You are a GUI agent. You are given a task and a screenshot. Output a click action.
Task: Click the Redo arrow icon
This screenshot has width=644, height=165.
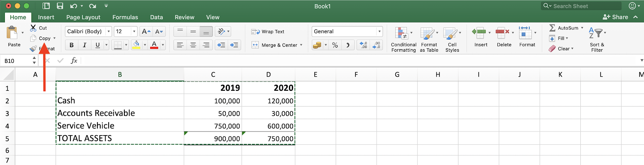(93, 6)
